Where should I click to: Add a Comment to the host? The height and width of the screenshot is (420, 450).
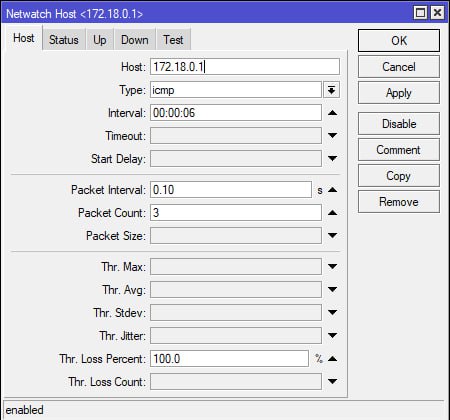pos(399,150)
